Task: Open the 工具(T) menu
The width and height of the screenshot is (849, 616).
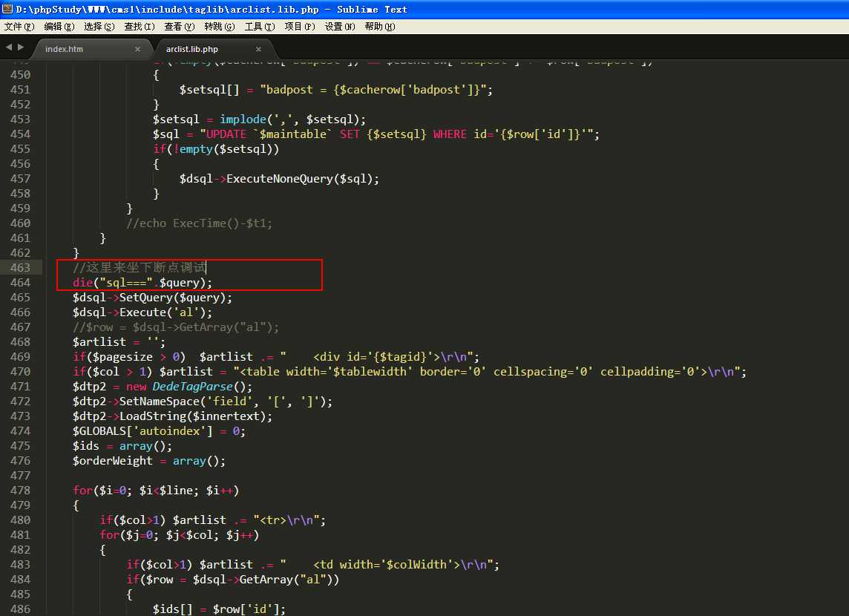Action: [x=259, y=27]
